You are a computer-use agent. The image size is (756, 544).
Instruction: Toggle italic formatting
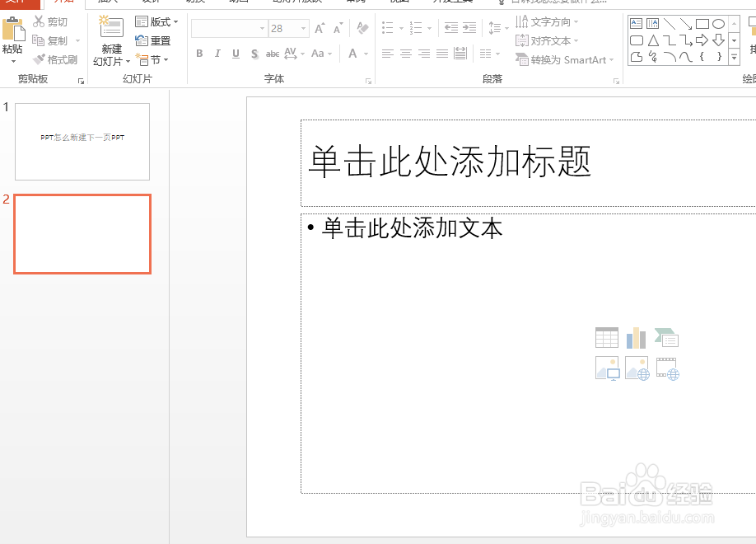(x=217, y=53)
